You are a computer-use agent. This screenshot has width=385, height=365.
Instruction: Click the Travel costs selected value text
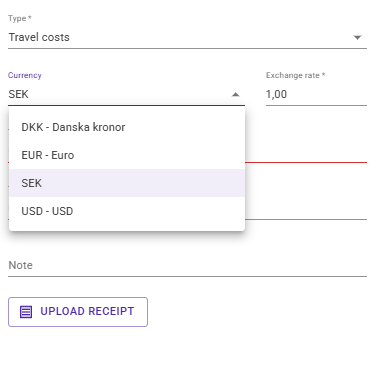click(39, 37)
